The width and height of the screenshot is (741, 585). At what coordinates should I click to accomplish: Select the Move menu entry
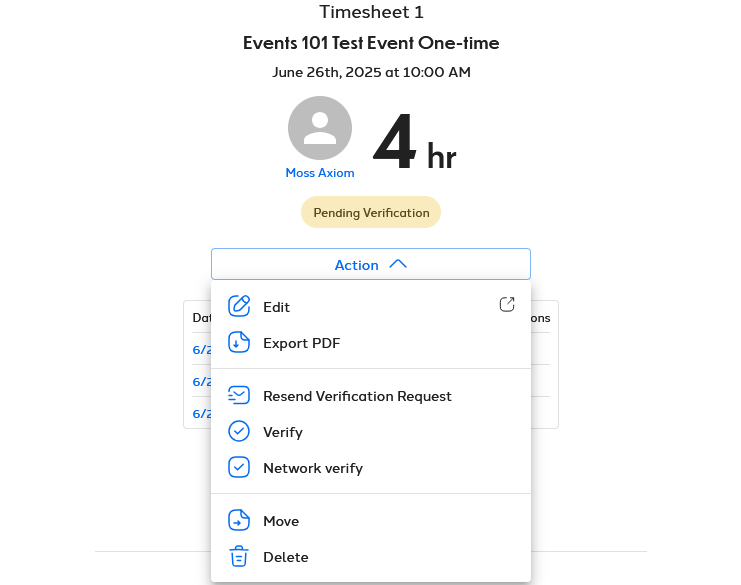pos(371,521)
